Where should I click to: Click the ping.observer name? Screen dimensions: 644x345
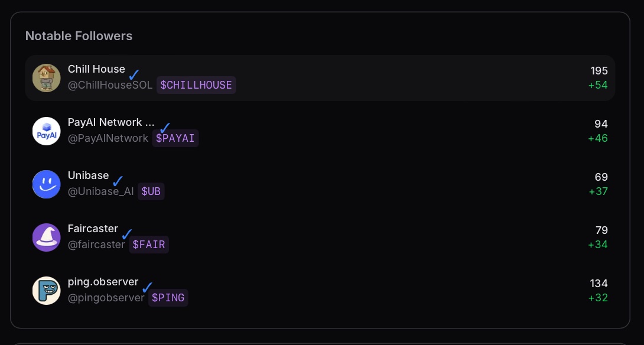103,282
